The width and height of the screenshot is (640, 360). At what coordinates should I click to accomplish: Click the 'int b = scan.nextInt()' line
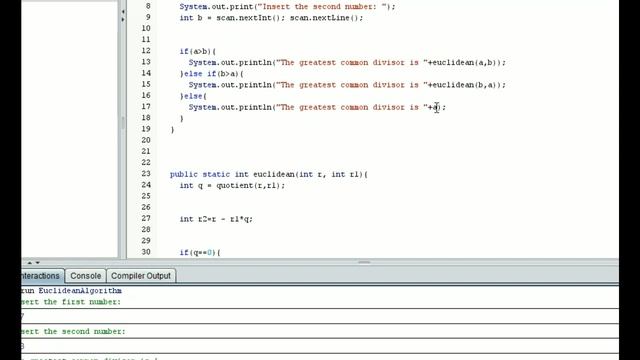pos(271,18)
